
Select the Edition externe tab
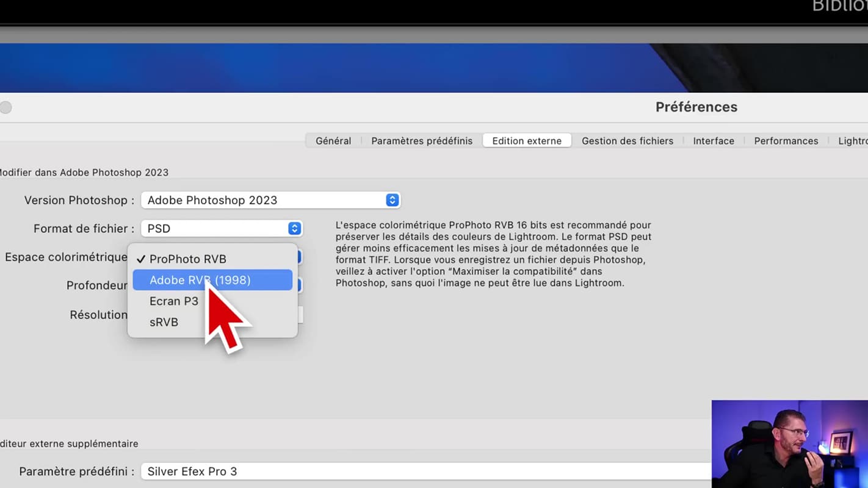[527, 141]
